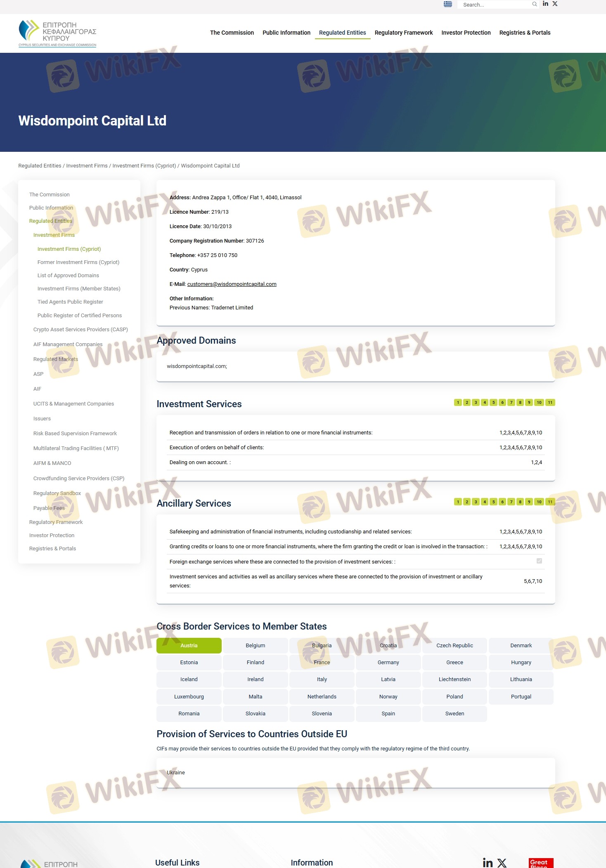Screen dimensions: 606x868
Task: Open LinkedIn icon in the top bar
Action: click(x=545, y=4)
